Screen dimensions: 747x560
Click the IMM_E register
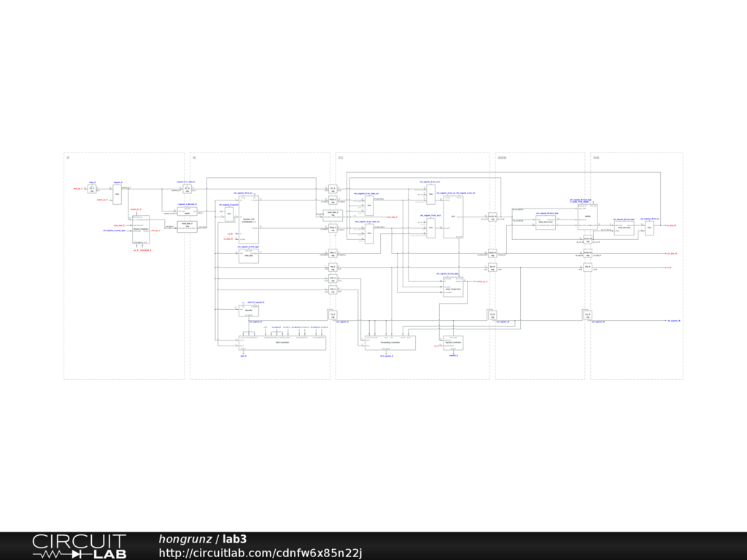[x=333, y=254]
